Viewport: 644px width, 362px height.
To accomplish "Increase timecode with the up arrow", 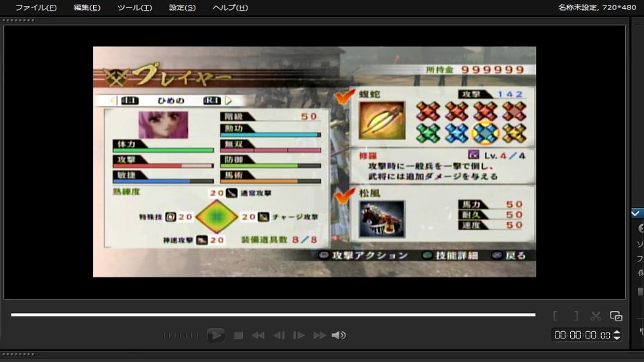I will [x=616, y=332].
